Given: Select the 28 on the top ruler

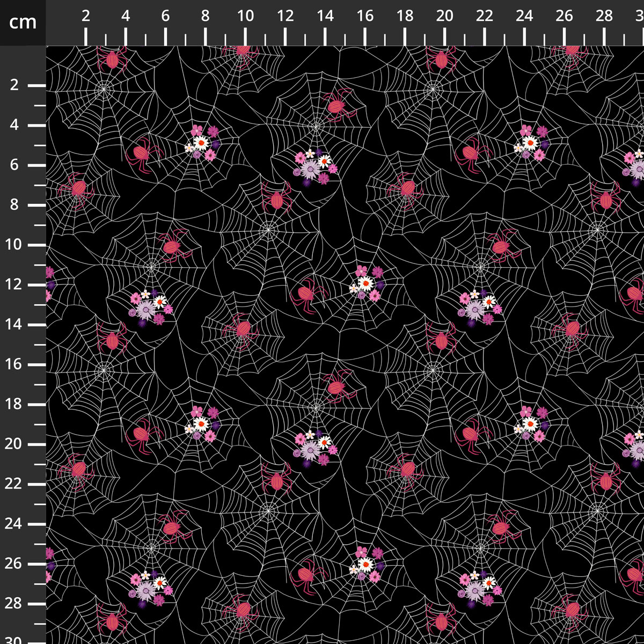Looking at the screenshot, I should pyautogui.click(x=604, y=16).
